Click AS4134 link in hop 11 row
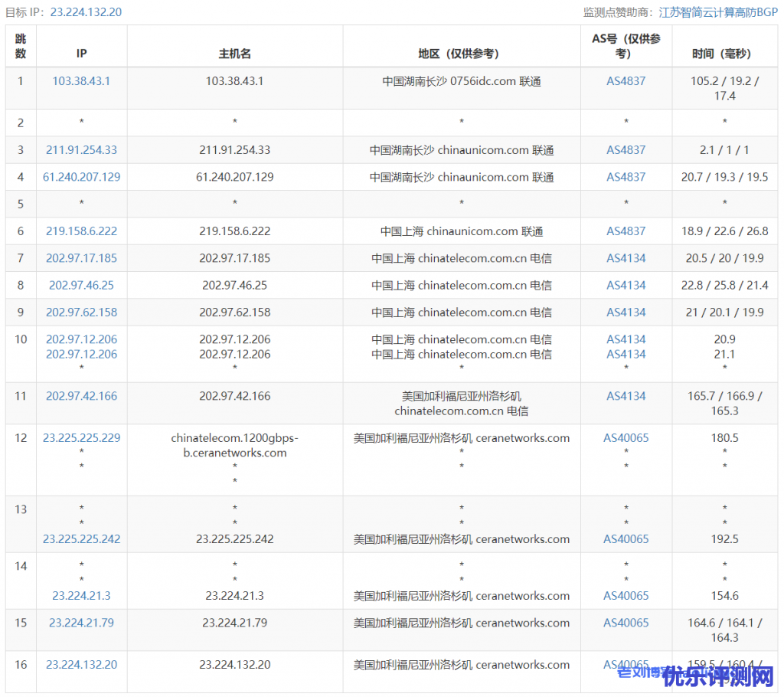This screenshot has height=697, width=784. [x=626, y=396]
